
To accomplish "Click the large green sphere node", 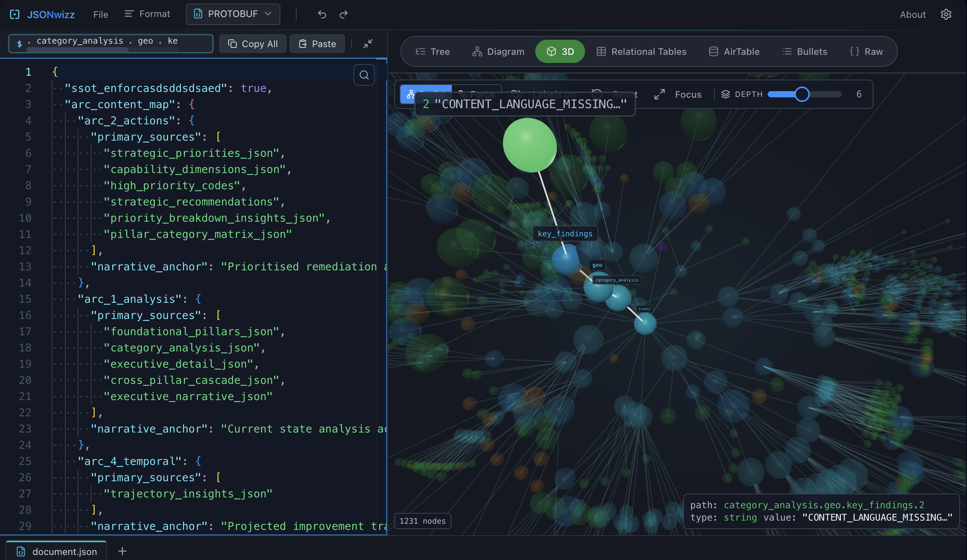I will [529, 145].
